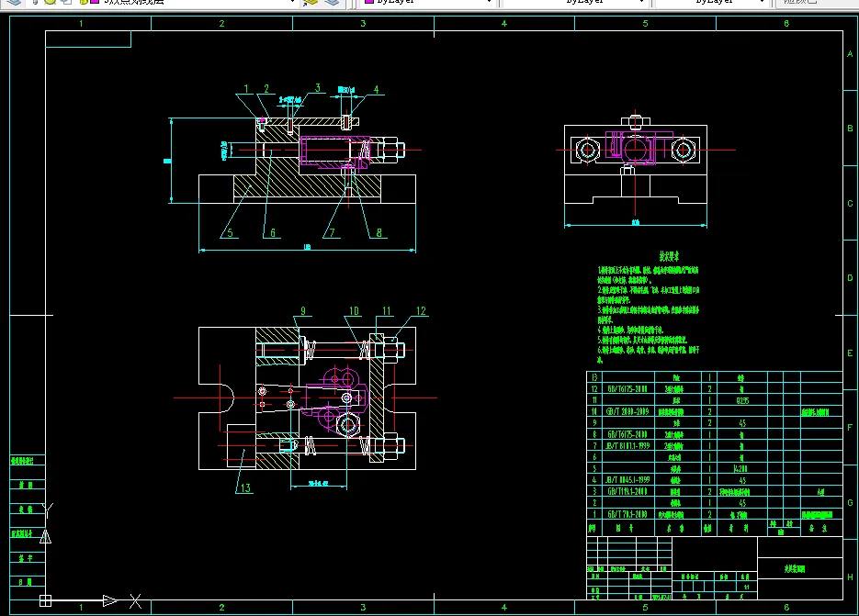Click zone letter E on the right border
The width and height of the screenshot is (859, 616).
coord(850,353)
